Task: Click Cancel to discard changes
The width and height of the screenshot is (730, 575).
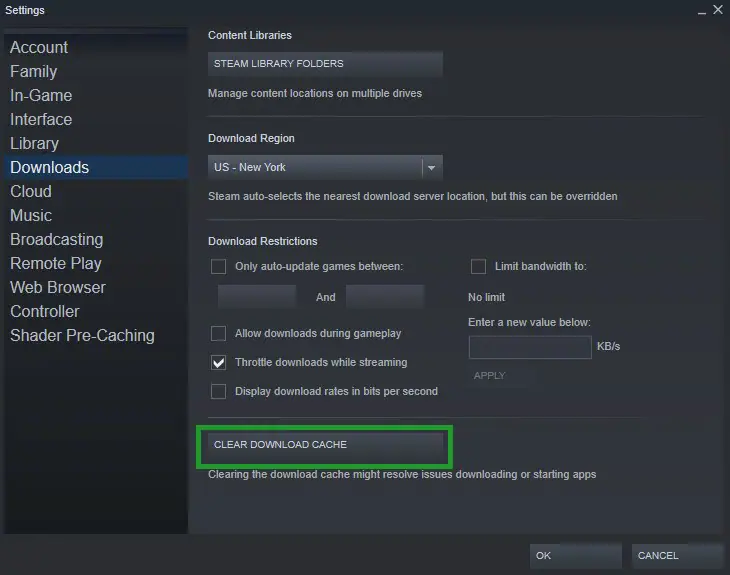Action: (677, 555)
